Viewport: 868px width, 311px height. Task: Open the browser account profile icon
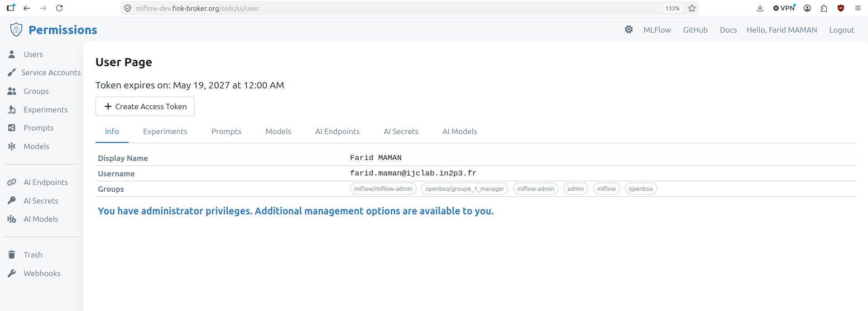pyautogui.click(x=807, y=8)
